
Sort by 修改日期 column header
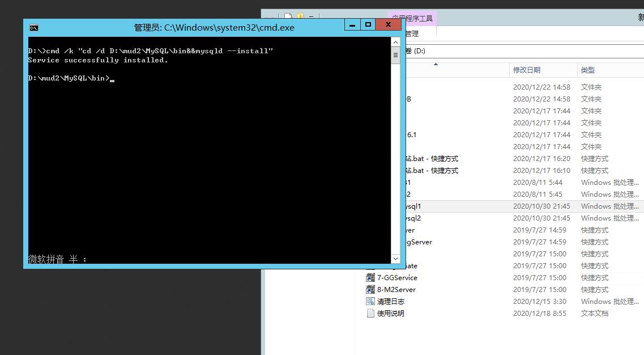[x=527, y=70]
